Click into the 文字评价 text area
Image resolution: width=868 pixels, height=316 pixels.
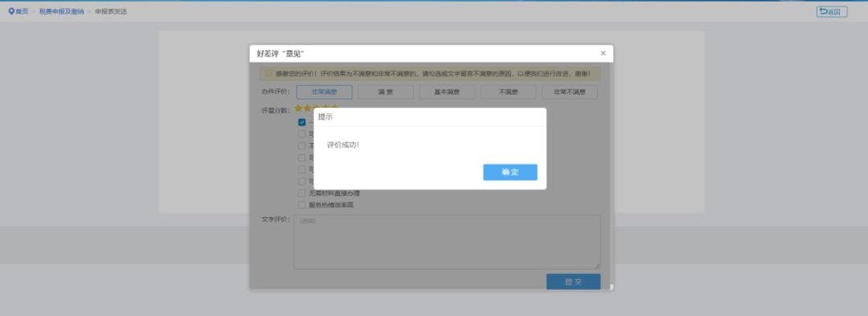pyautogui.click(x=447, y=242)
